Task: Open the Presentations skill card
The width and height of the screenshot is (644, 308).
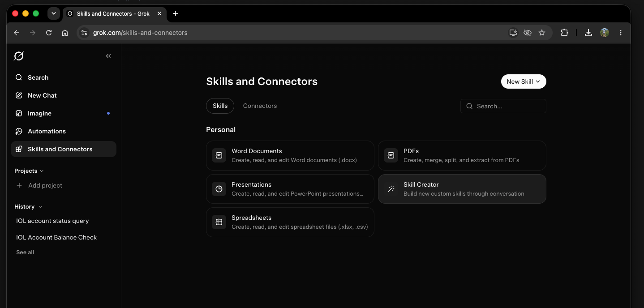Action: (290, 189)
